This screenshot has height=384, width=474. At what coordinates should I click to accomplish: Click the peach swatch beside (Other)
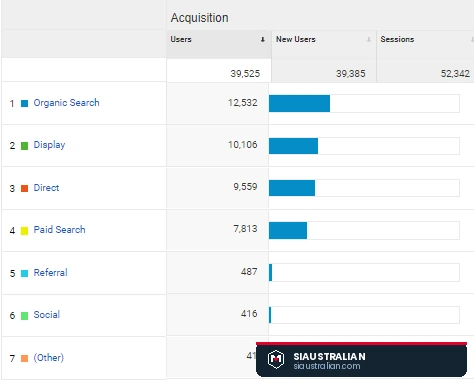(24, 358)
